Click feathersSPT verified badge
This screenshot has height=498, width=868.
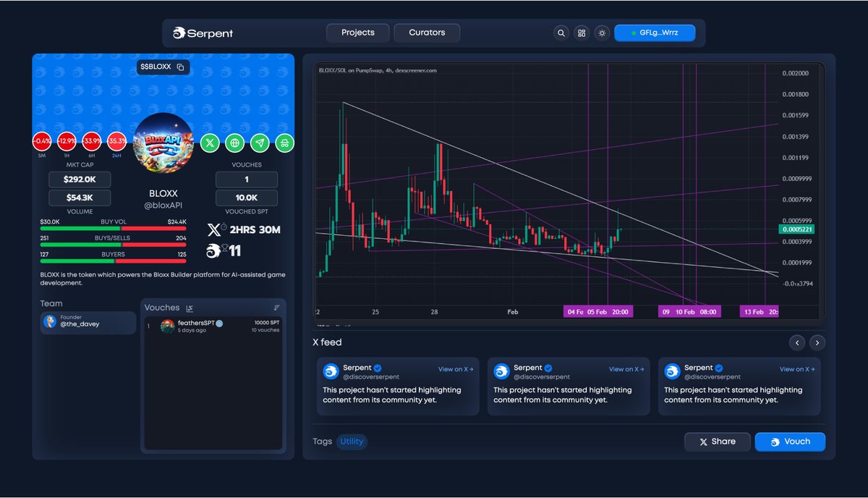(219, 323)
